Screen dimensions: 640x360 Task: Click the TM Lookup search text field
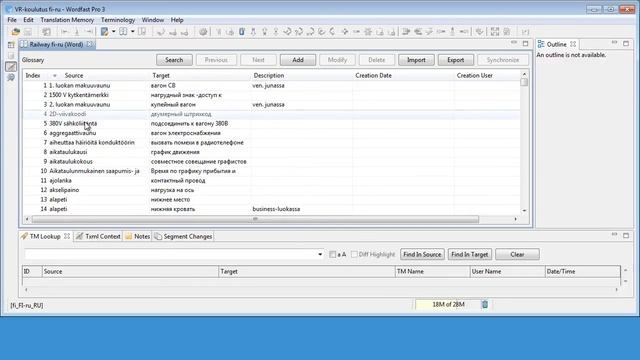pyautogui.click(x=170, y=254)
